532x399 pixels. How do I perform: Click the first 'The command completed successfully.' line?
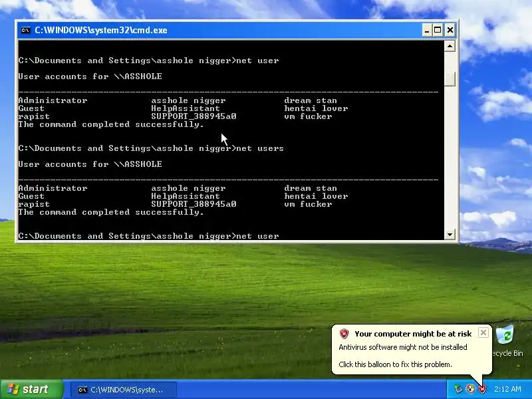[111, 124]
